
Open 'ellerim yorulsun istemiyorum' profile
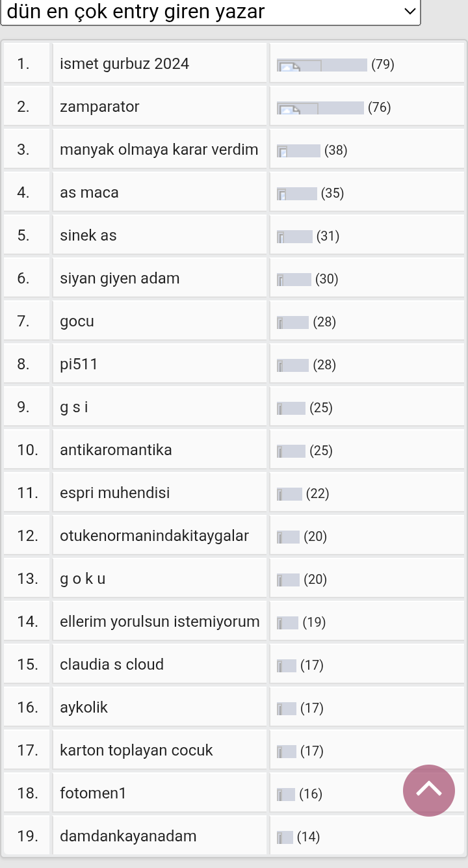coord(159,622)
